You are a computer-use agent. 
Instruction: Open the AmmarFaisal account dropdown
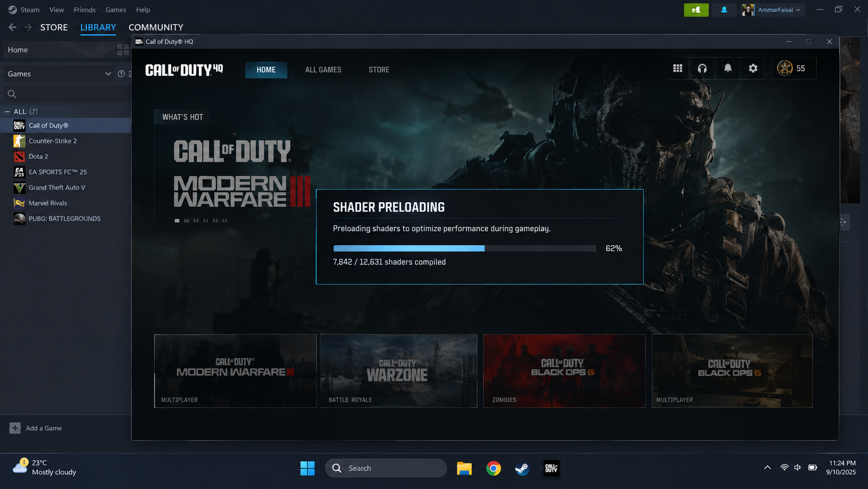[x=774, y=10]
